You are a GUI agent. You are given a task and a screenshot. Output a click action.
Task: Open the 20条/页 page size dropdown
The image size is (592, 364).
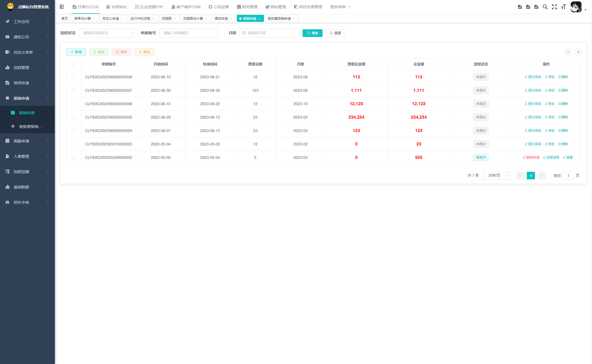pyautogui.click(x=496, y=176)
